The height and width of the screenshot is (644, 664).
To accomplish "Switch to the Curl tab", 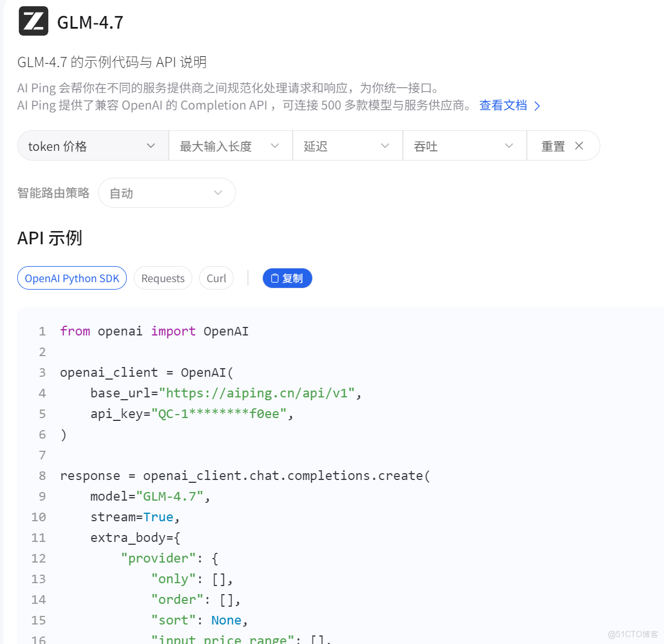I will [x=216, y=279].
